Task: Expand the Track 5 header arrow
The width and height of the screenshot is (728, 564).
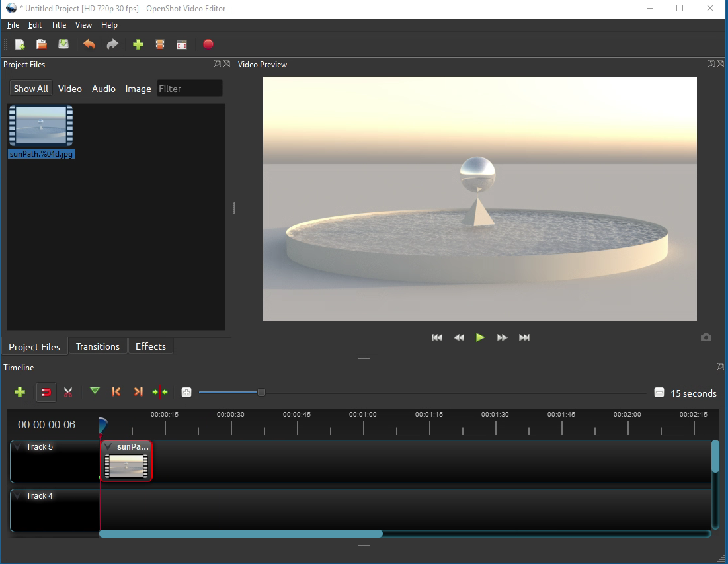Action: tap(17, 446)
